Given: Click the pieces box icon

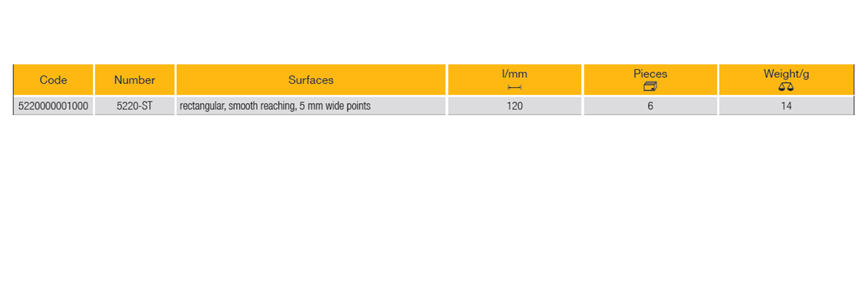Looking at the screenshot, I should tap(650, 87).
